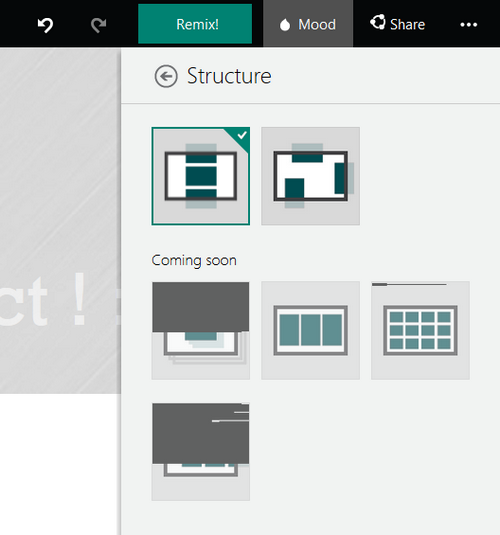Click the bottom-row Coming soon layout thumbnail
This screenshot has height=535, width=500.
coord(201,452)
